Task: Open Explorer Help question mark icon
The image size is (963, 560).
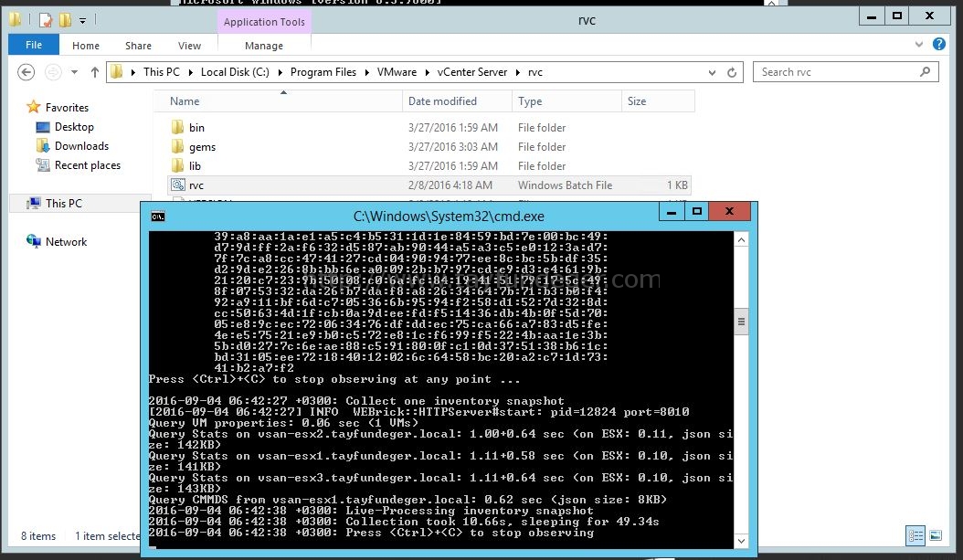Action: tap(939, 44)
